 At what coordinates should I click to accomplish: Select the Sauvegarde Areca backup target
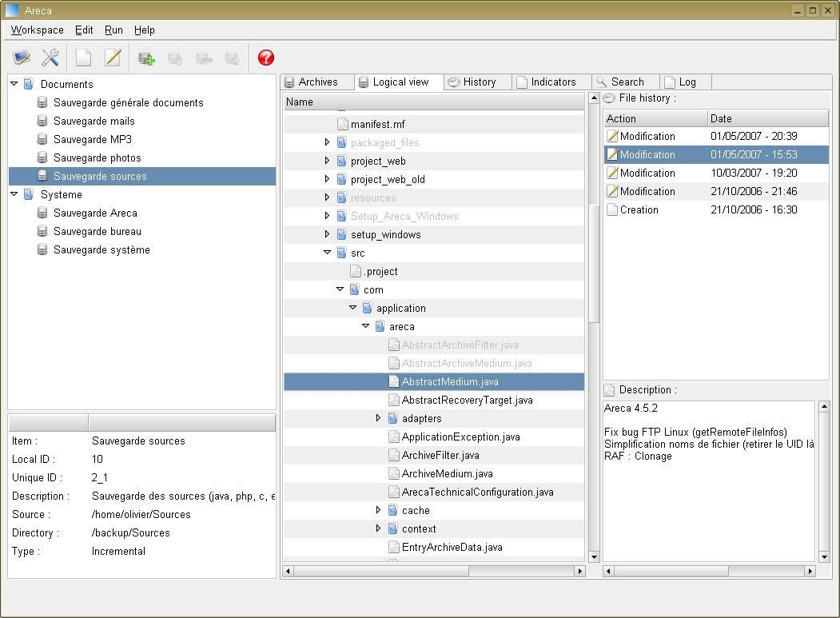click(x=95, y=213)
